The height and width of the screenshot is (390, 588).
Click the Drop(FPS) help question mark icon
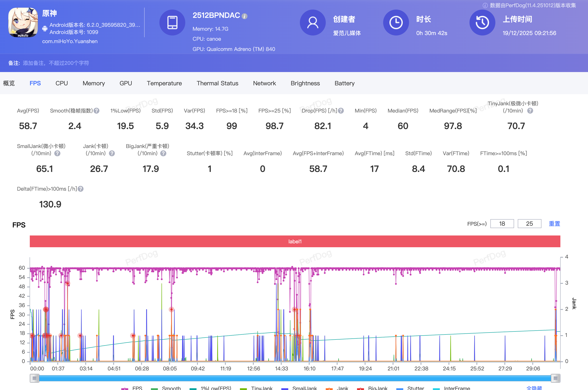click(x=341, y=111)
